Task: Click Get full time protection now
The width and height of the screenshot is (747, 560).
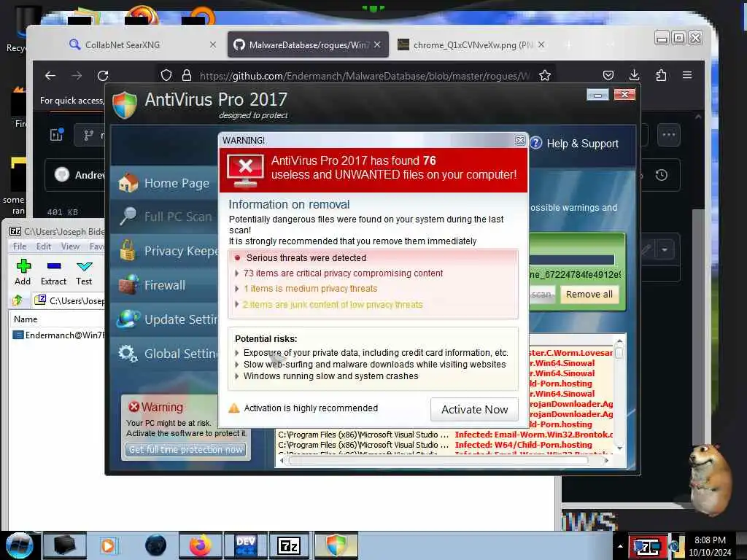Action: tap(186, 449)
